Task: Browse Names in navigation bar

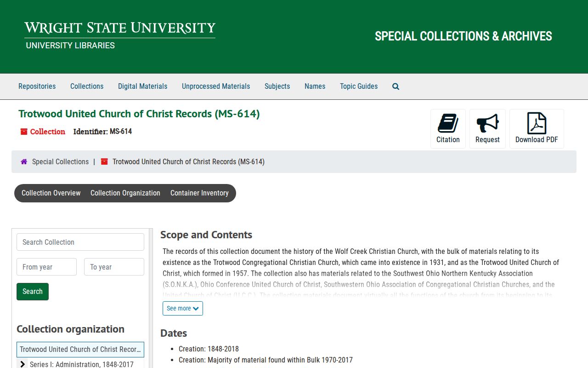Action: 315,86
